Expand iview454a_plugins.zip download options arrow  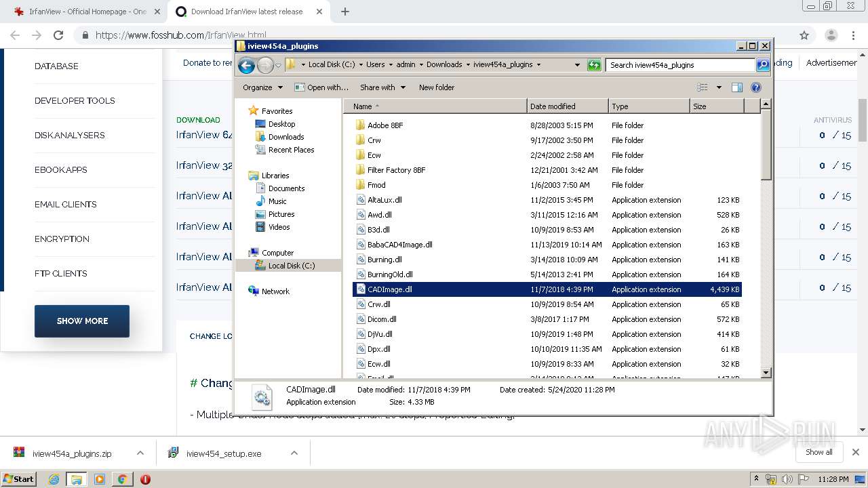(140, 453)
